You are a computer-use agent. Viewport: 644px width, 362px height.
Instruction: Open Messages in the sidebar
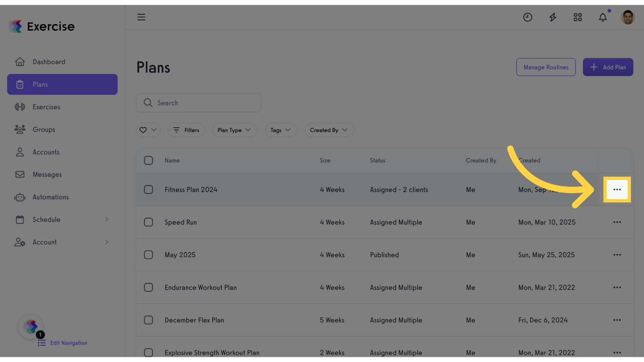pos(47,174)
